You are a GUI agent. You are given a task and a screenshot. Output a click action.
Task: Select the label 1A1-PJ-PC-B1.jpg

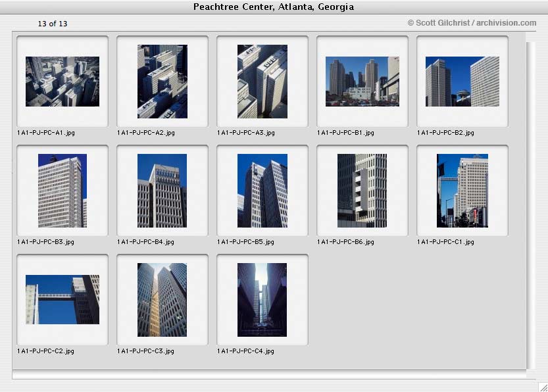click(x=345, y=133)
